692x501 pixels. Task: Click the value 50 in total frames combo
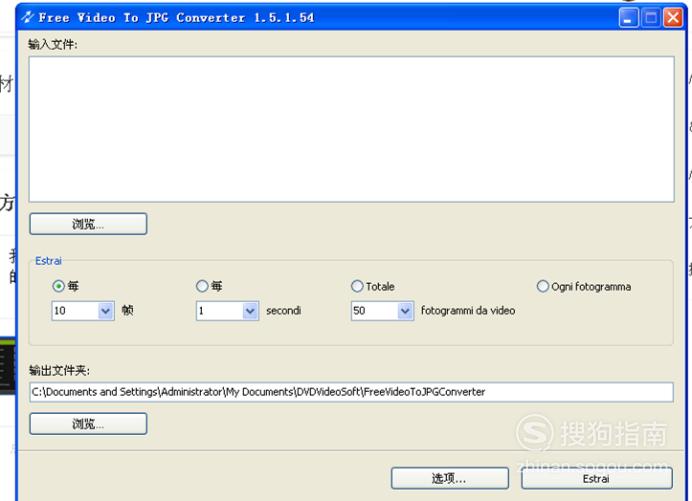click(x=359, y=311)
